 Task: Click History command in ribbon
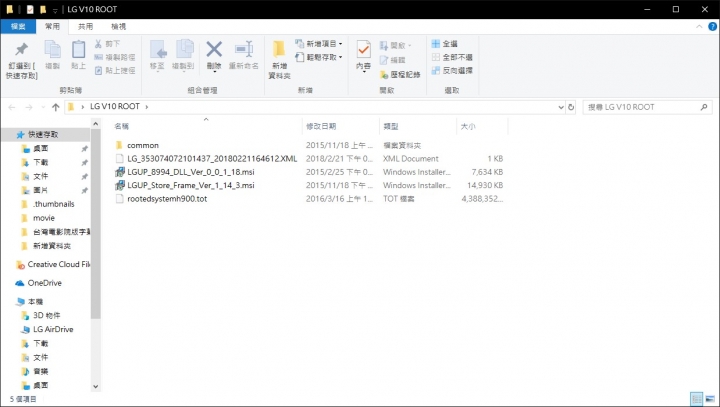400,74
